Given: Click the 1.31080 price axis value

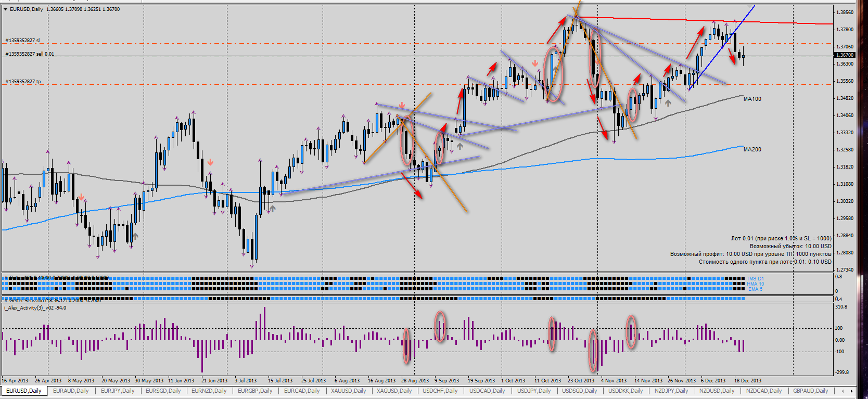Looking at the screenshot, I should (x=845, y=184).
